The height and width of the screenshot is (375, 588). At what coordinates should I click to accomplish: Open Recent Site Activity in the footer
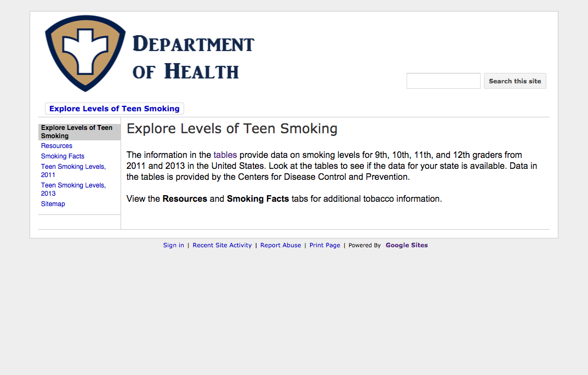click(222, 246)
